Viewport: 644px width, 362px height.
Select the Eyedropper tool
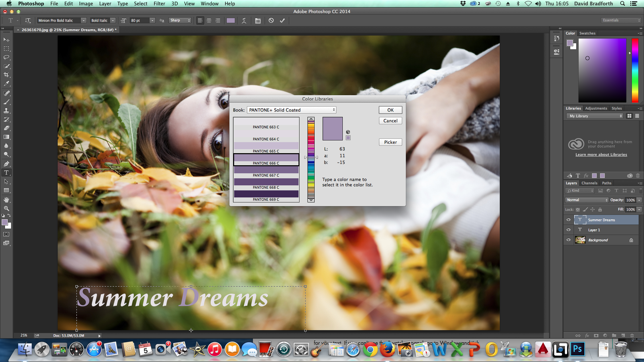click(x=6, y=83)
